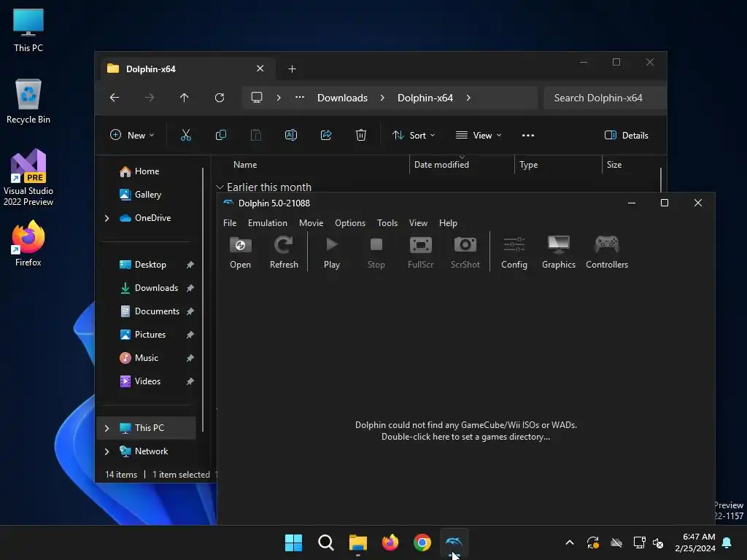Open Videos in navigation pane
This screenshot has width=747, height=560.
[147, 381]
